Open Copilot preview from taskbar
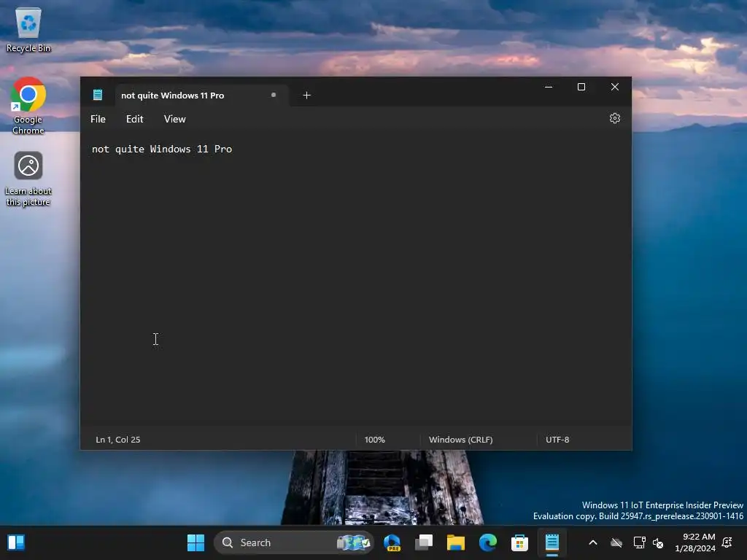The image size is (747, 560). pyautogui.click(x=392, y=542)
